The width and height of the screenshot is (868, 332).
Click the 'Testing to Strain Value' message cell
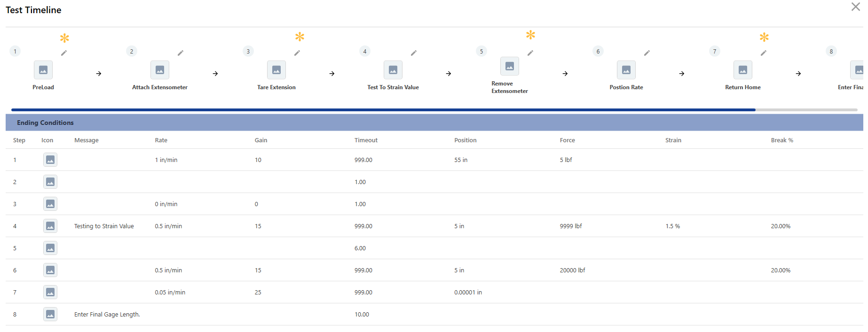tap(104, 226)
